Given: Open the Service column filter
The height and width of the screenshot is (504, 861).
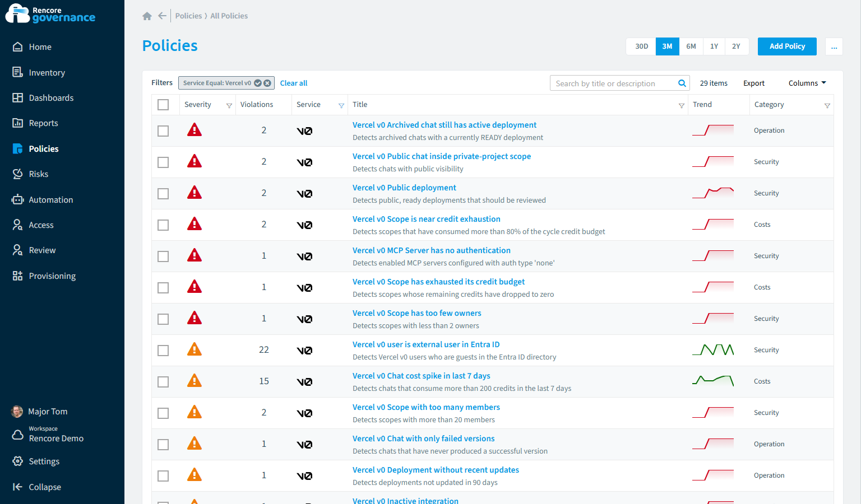Looking at the screenshot, I should [x=341, y=105].
